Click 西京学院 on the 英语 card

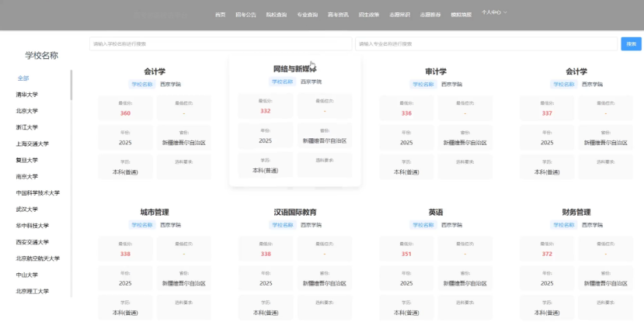point(452,225)
